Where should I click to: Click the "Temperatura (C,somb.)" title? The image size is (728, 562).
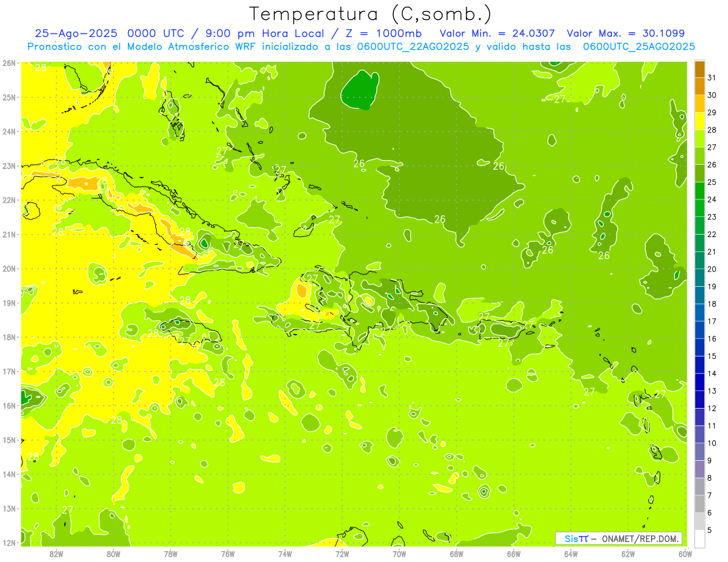pos(370,14)
